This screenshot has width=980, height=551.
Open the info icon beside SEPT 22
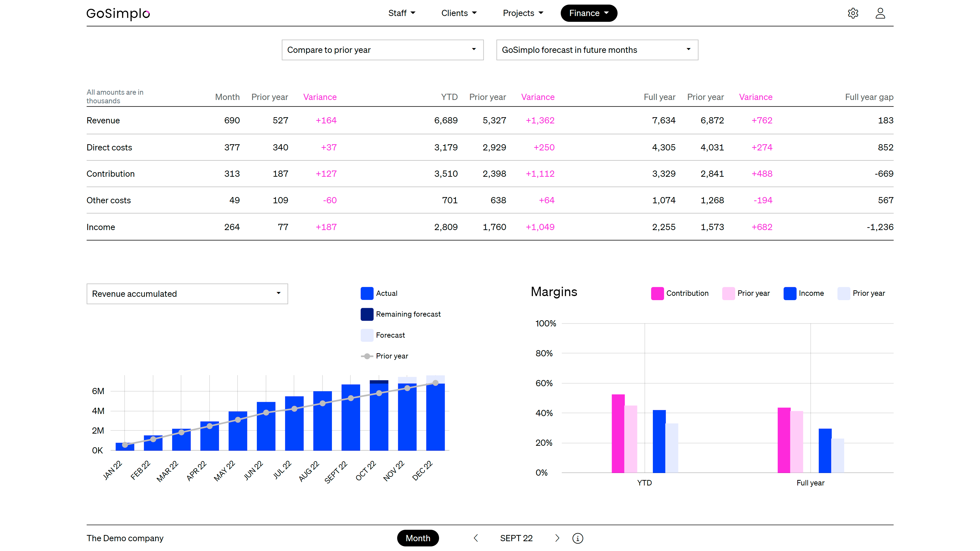click(578, 538)
